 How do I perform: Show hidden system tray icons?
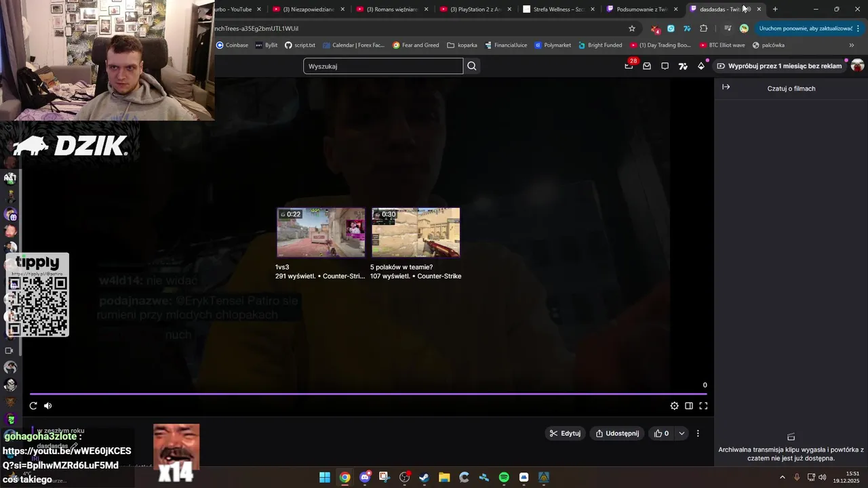pyautogui.click(x=782, y=477)
